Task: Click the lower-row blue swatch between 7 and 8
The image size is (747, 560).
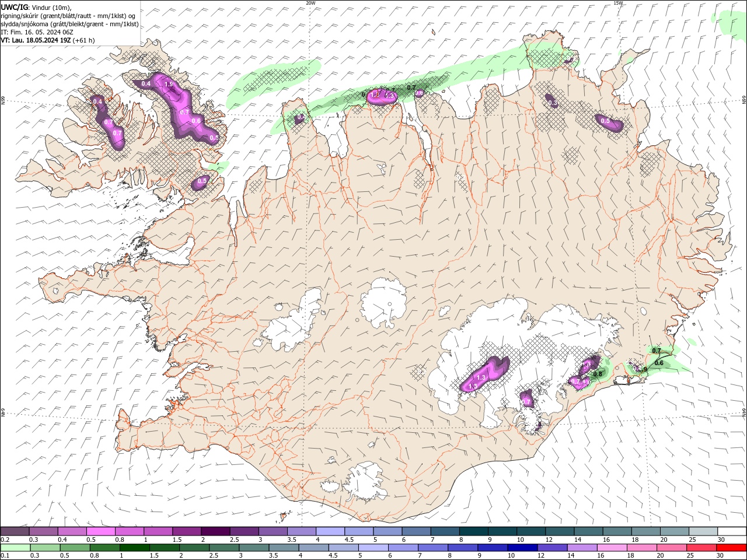Action: coord(433,548)
